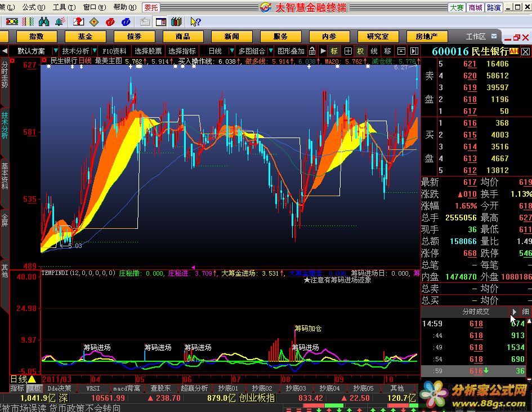Click the skip-to-end panel icon

pos(414,51)
